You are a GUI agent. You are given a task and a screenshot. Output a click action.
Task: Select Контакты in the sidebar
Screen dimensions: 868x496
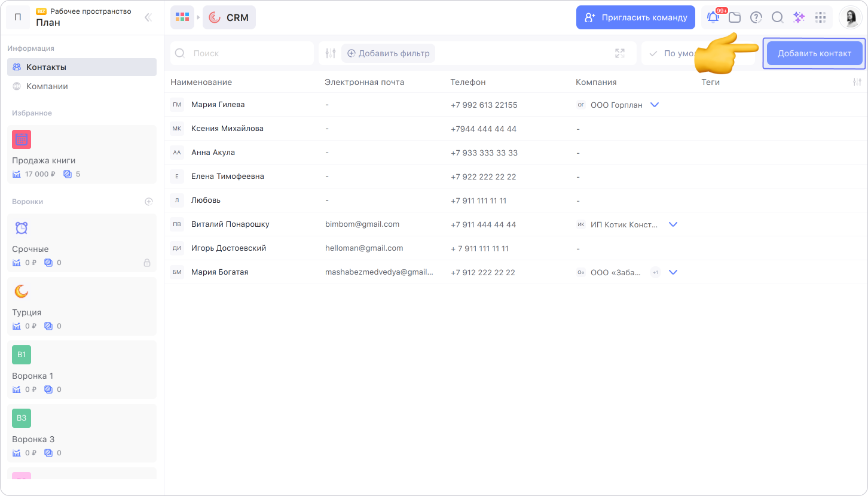tap(82, 67)
